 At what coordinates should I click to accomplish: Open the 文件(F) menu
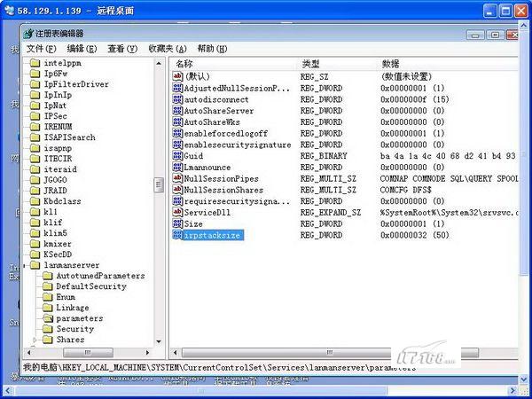(x=41, y=48)
